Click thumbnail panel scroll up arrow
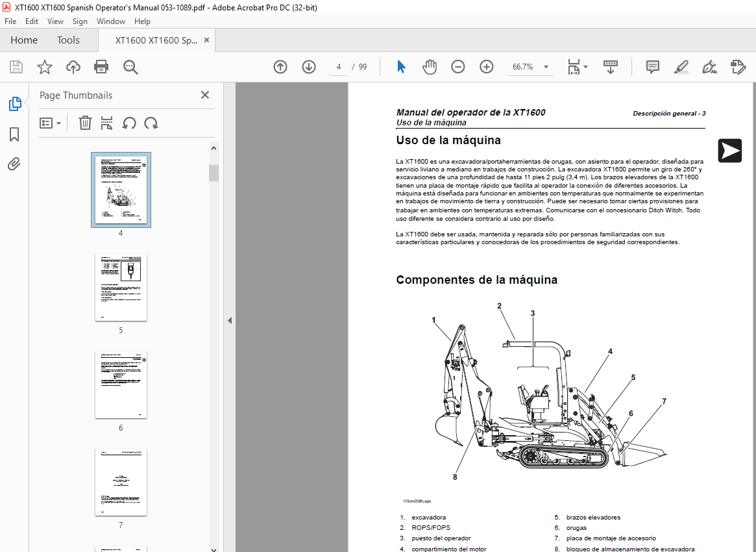 tap(213, 148)
